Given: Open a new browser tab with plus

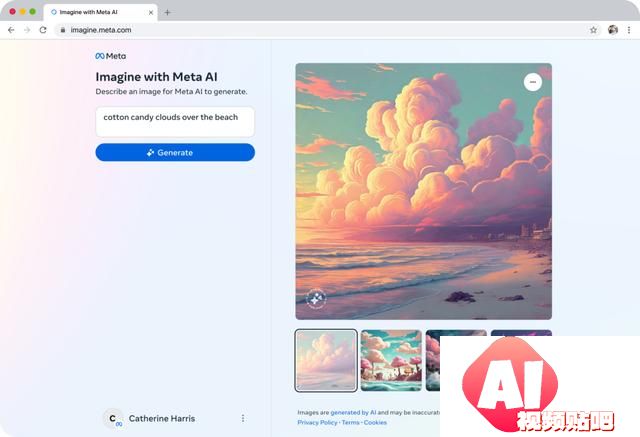Looking at the screenshot, I should [x=167, y=12].
